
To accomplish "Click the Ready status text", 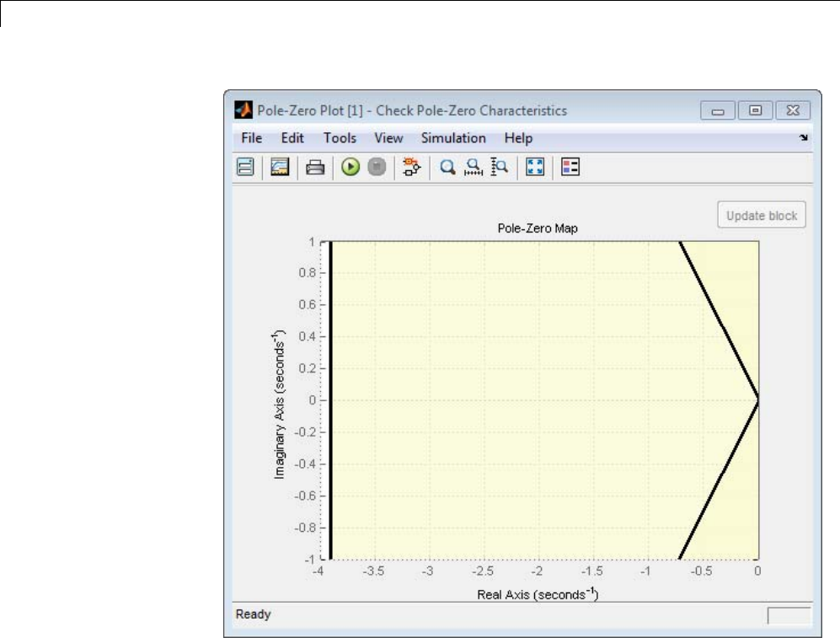I will click(x=254, y=614).
